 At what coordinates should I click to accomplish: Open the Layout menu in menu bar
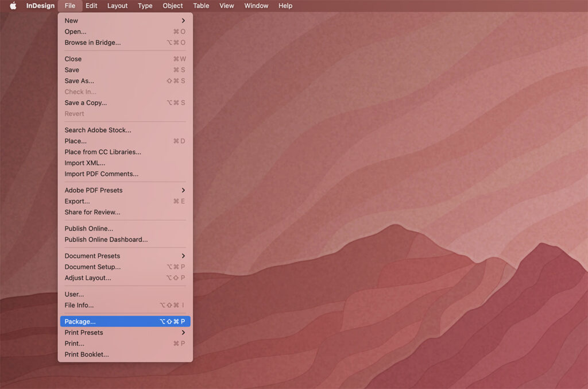(x=118, y=6)
